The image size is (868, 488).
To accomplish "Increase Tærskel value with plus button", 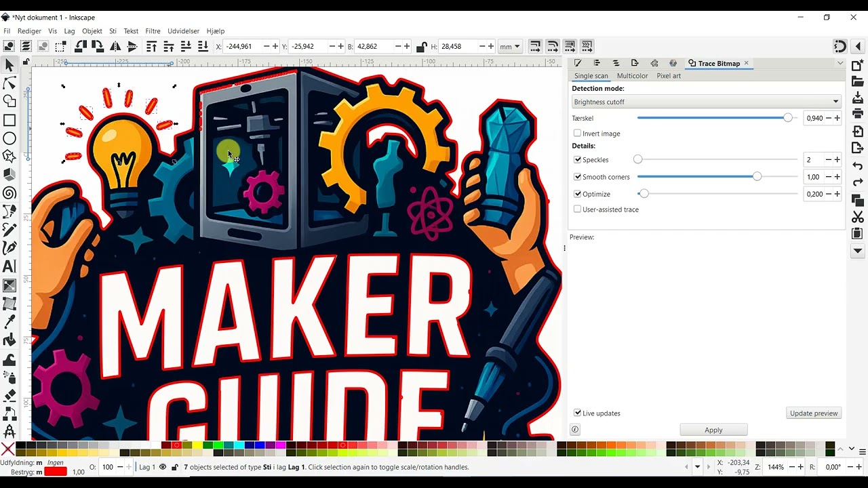I will [x=837, y=119].
